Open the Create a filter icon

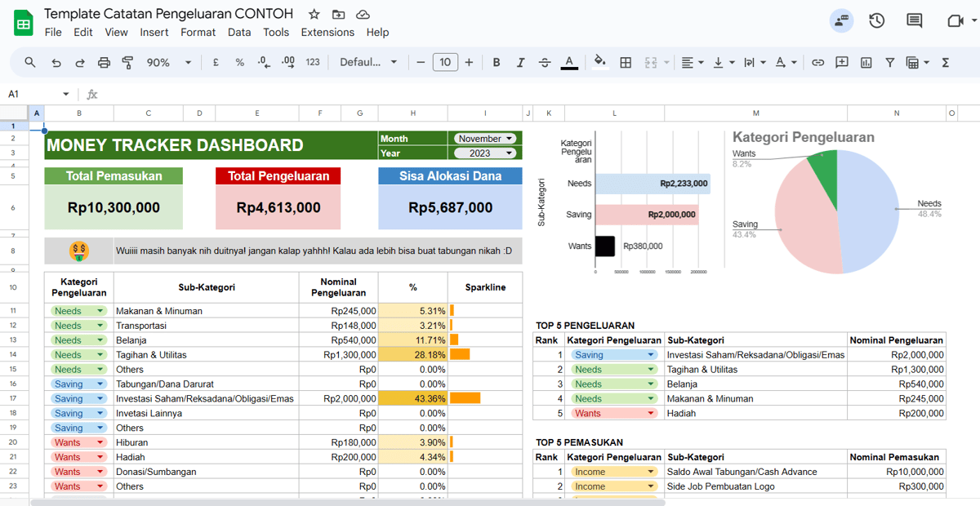click(890, 62)
